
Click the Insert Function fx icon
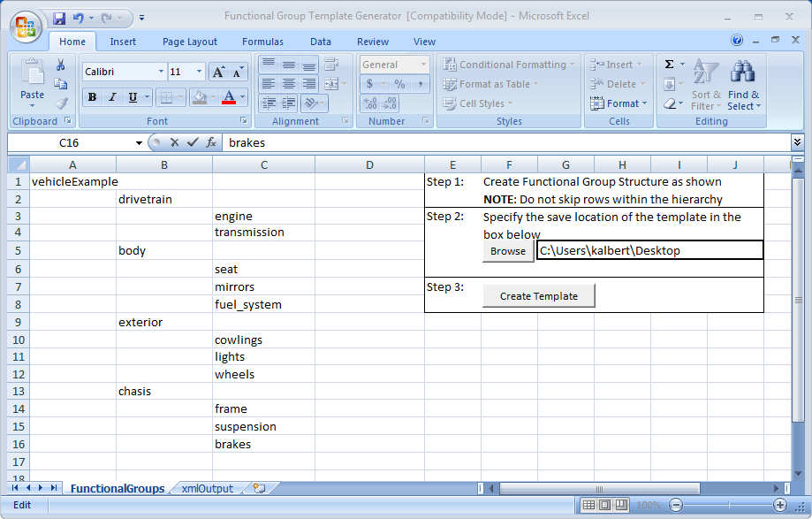click(x=211, y=142)
